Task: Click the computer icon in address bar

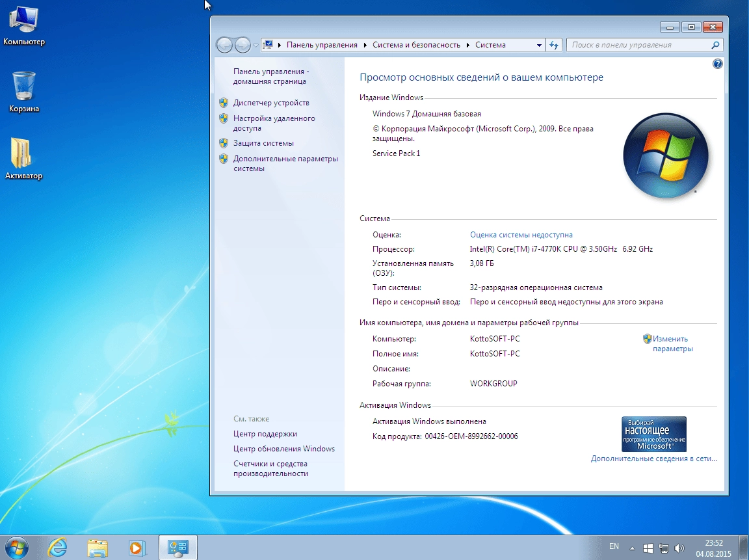Action: (268, 44)
